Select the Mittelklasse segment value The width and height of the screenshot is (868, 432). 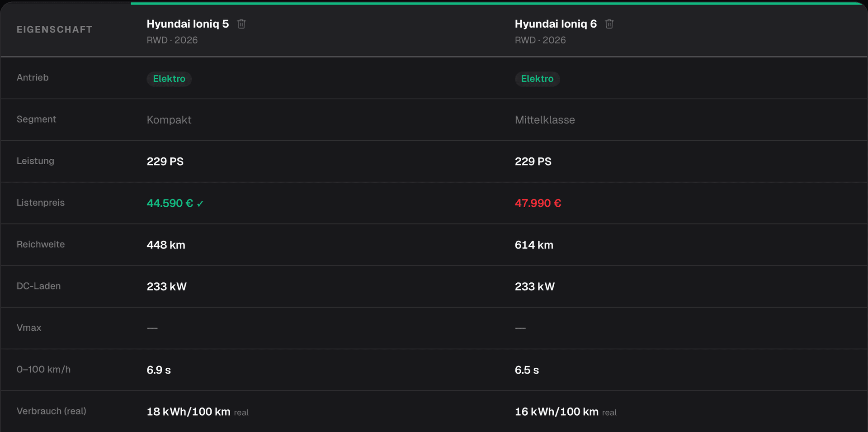pos(545,120)
